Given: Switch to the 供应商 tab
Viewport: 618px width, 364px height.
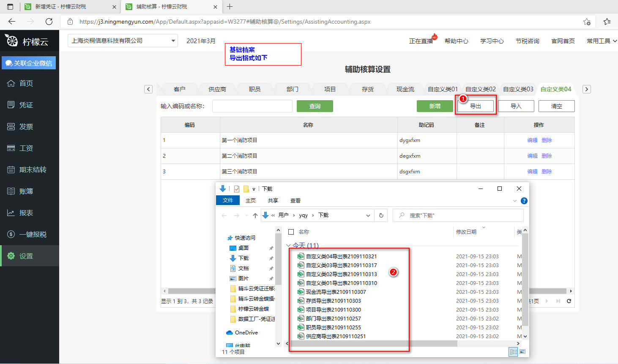Looking at the screenshot, I should pos(217,89).
